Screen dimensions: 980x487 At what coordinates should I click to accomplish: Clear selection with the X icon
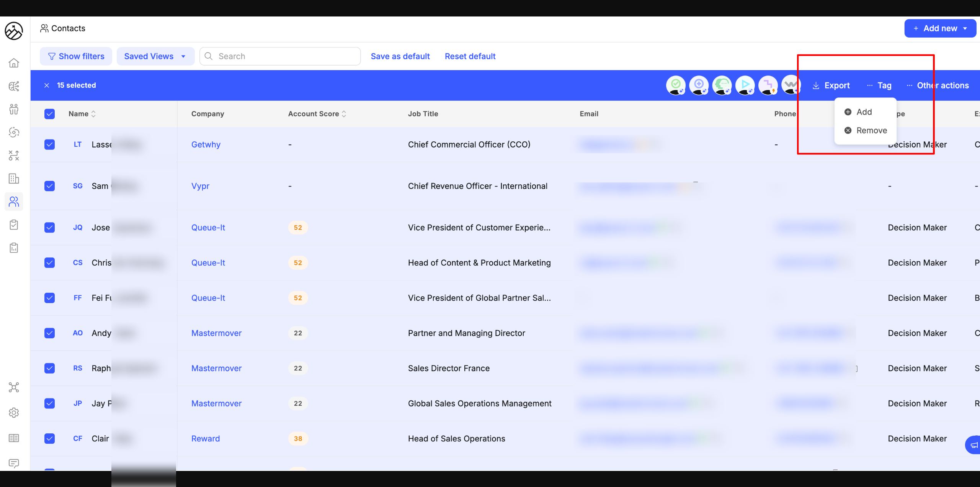pos(47,85)
